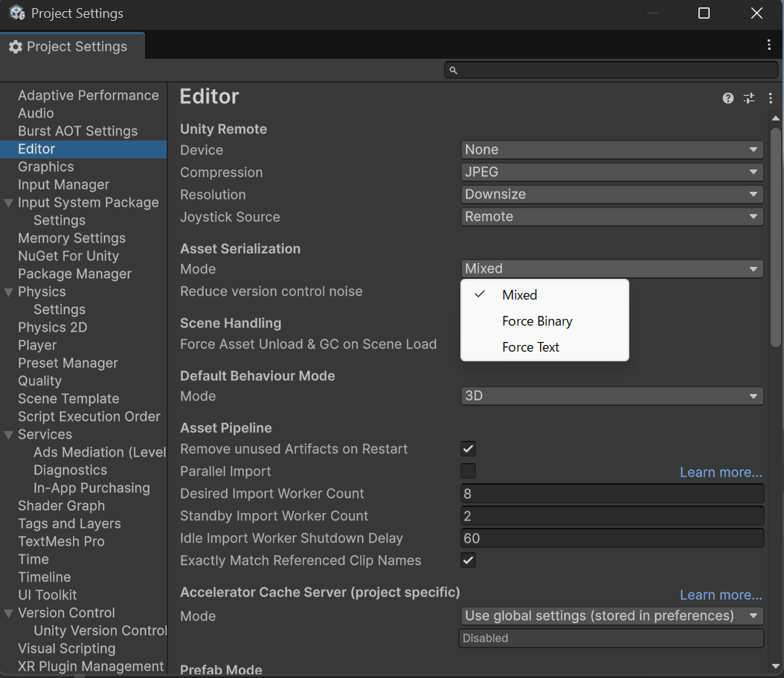Enable the Parallel Import checkbox
Image resolution: width=784 pixels, height=678 pixels.
tap(468, 471)
